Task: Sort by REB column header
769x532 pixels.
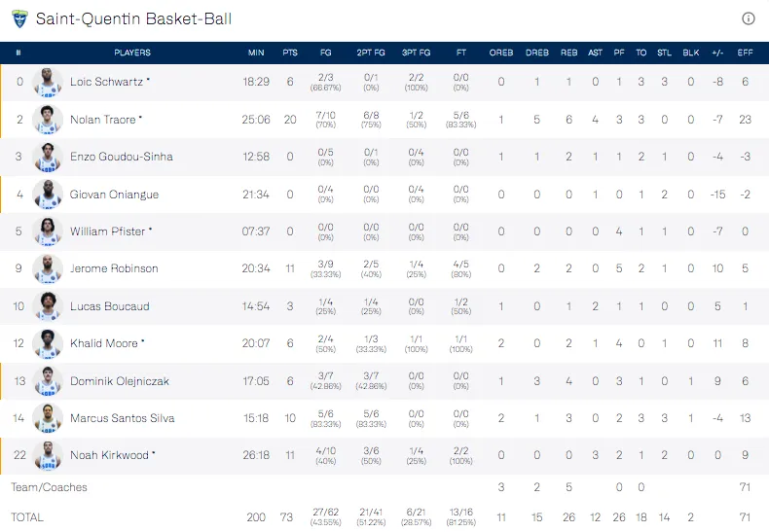Action: (x=568, y=53)
